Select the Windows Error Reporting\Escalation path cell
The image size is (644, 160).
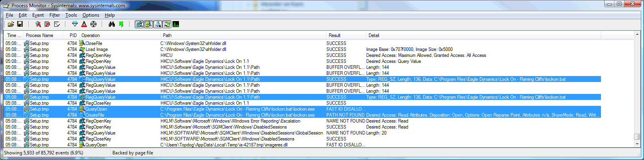230,121
